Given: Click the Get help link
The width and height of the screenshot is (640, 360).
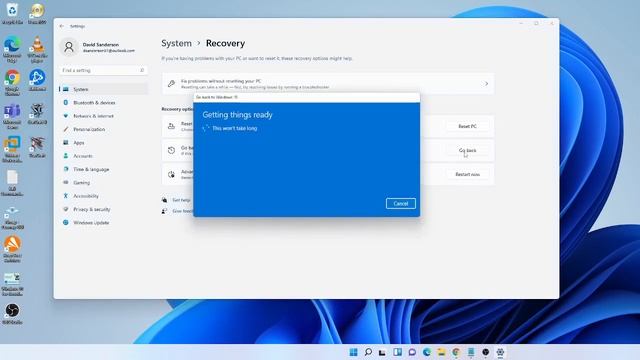Looking at the screenshot, I should 181,200.
